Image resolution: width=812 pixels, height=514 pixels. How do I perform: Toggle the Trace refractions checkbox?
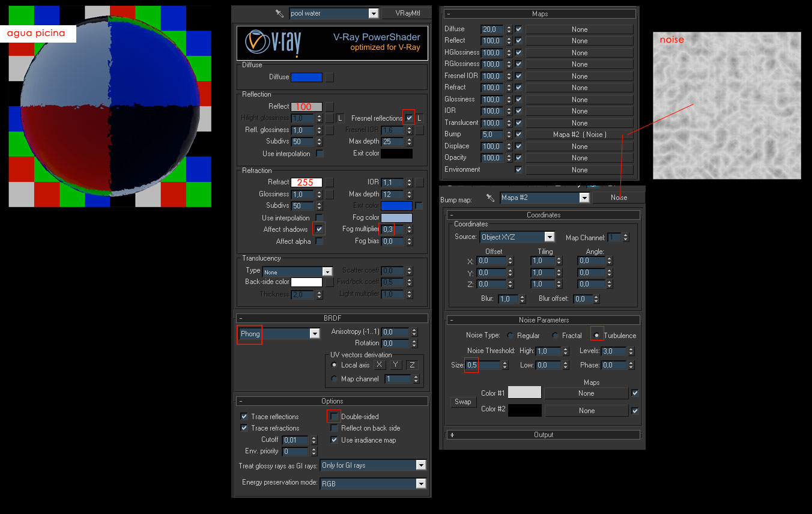(x=244, y=428)
